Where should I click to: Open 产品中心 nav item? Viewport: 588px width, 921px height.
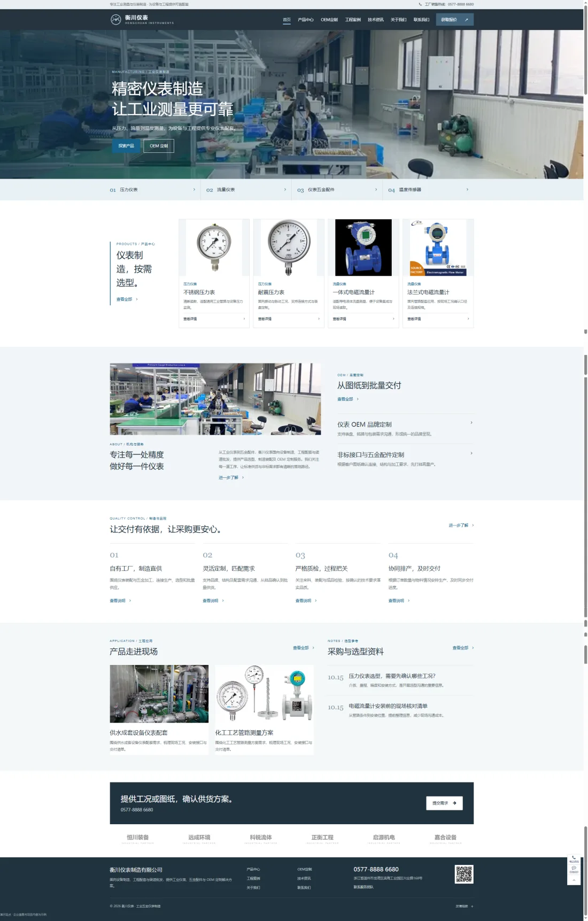tap(305, 20)
